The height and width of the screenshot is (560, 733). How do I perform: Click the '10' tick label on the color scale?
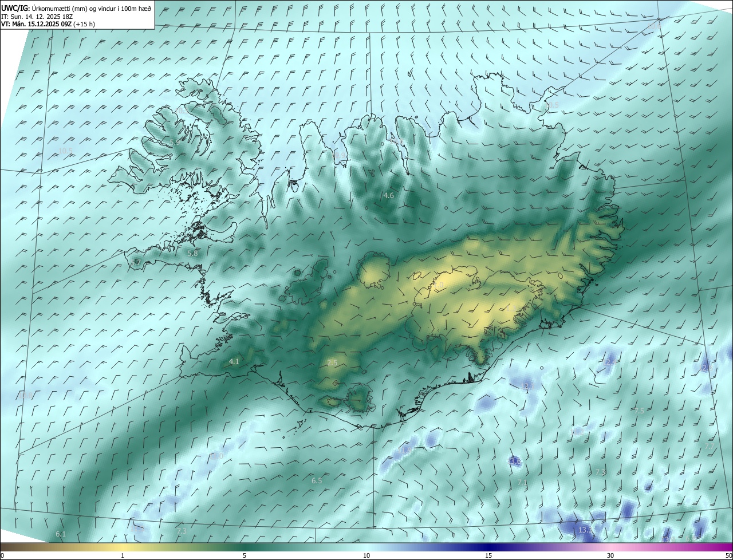pos(366,555)
